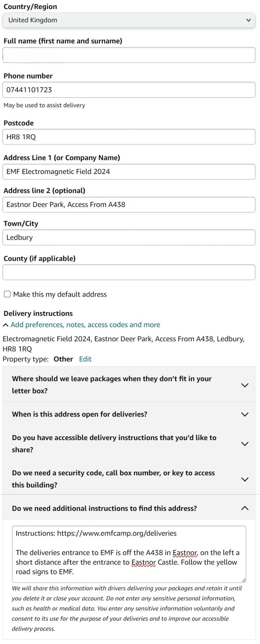
Task: Click the delivery instructions text area
Action: point(129,554)
